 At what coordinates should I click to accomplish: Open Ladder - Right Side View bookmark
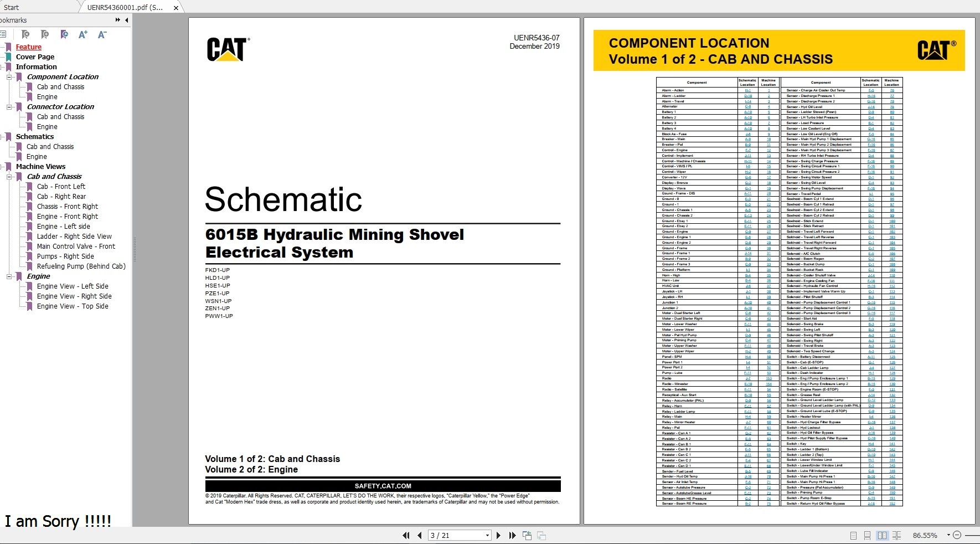(74, 237)
